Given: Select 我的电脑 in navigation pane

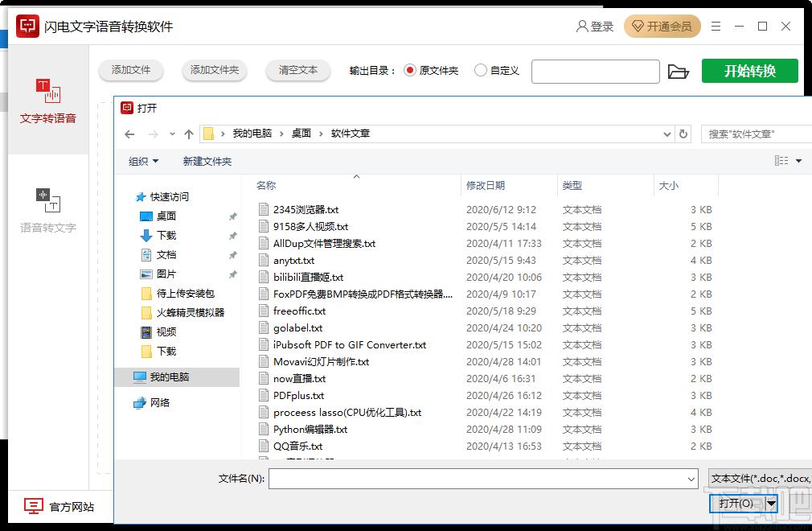Looking at the screenshot, I should [x=177, y=377].
